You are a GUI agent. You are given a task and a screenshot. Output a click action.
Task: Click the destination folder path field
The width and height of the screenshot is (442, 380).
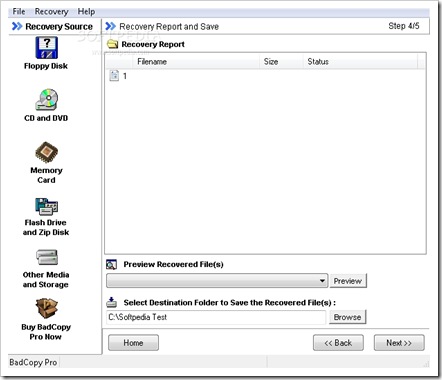coord(216,317)
